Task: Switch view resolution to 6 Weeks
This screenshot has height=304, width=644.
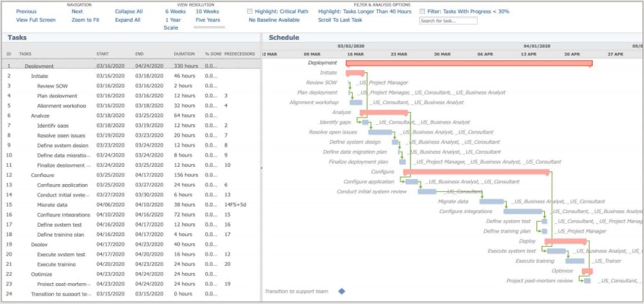Action: (176, 12)
